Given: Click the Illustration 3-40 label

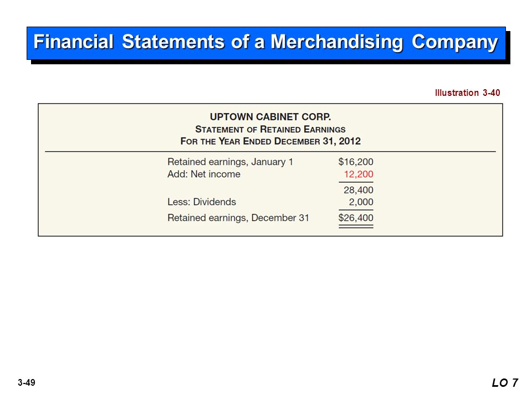Looking at the screenshot, I should (467, 93).
